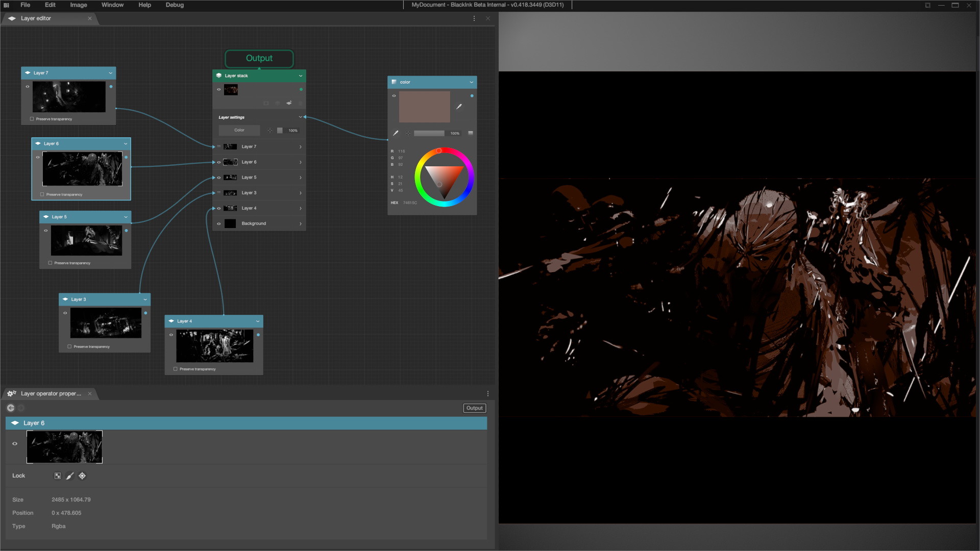Click the back arrow in the properties panel
Viewport: 980px width, 551px height.
[11, 408]
